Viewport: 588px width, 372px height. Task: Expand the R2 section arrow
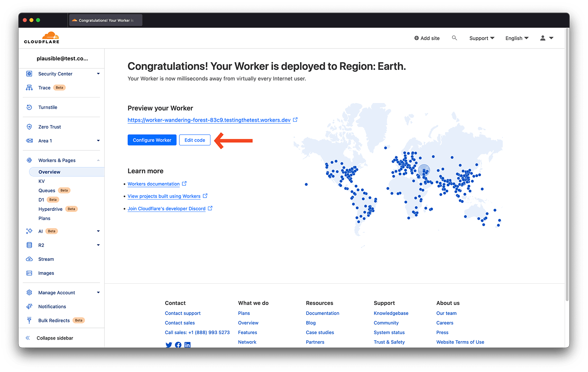(98, 245)
